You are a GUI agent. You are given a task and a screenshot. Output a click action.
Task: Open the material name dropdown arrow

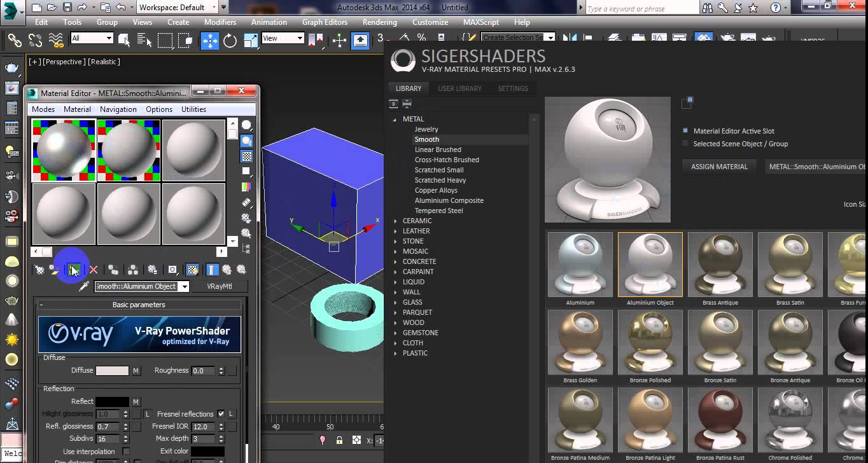pyautogui.click(x=184, y=287)
